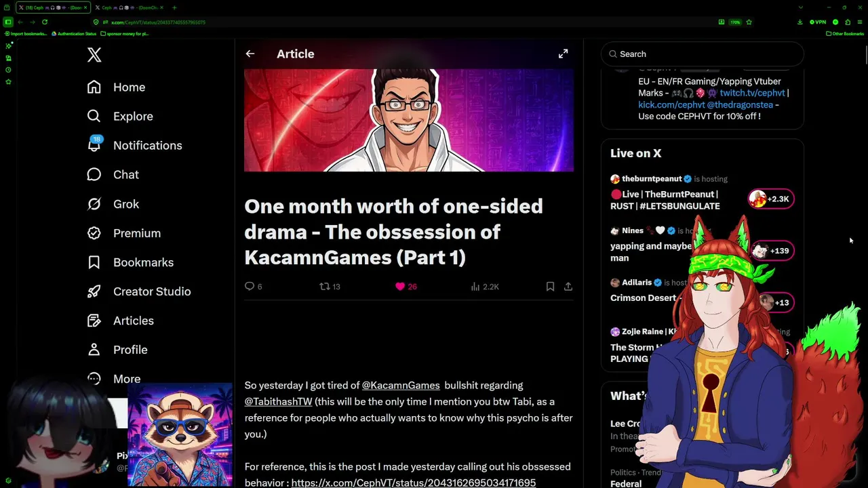Open tab list chevron in title bar
Screen dimensions: 868x488
[800, 7]
